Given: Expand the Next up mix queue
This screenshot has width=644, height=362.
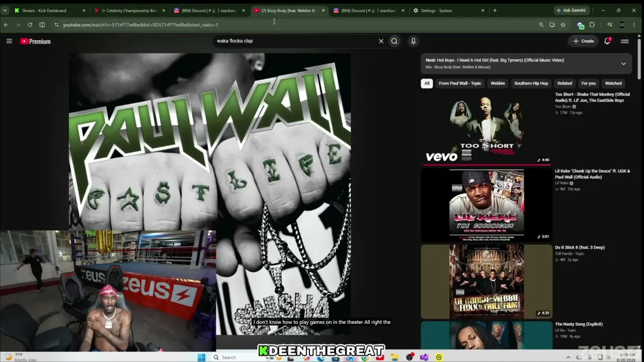Looking at the screenshot, I should [623, 63].
